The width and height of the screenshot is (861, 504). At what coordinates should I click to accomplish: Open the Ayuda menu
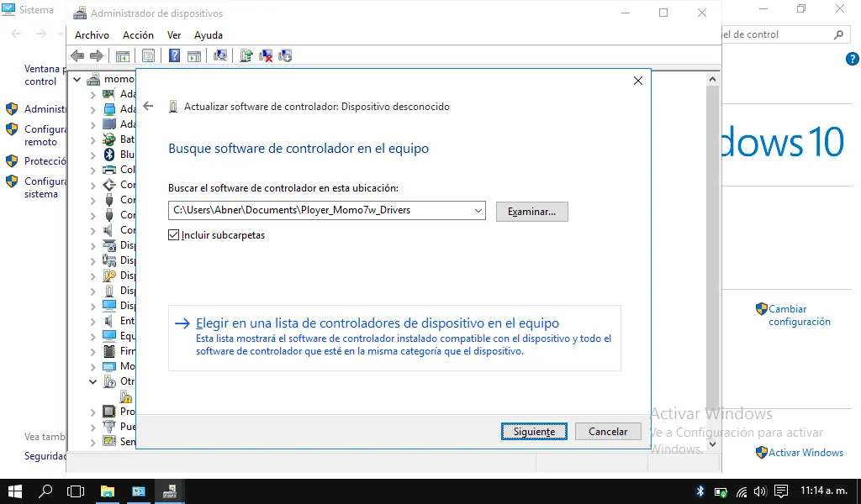pyautogui.click(x=209, y=35)
